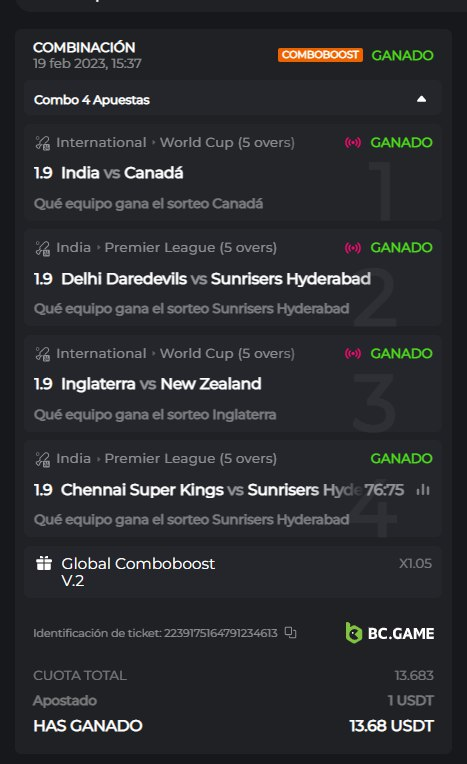Click the gift icon beside Global Comboboost

coord(44,563)
